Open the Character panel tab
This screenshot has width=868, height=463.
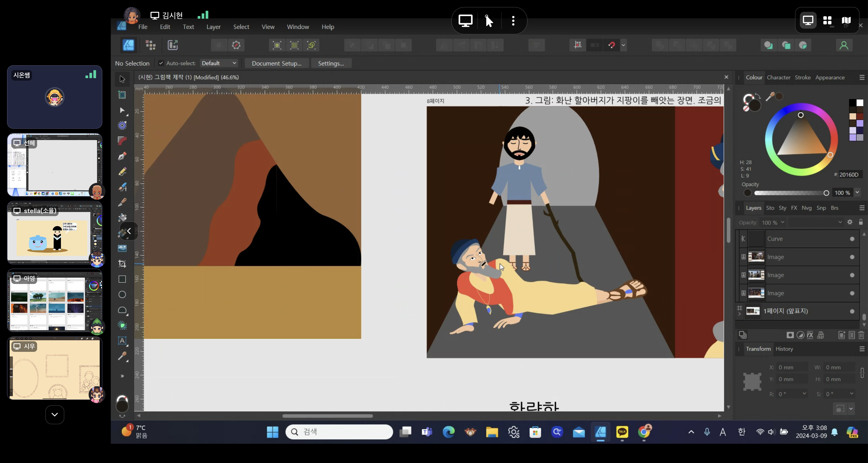click(778, 77)
